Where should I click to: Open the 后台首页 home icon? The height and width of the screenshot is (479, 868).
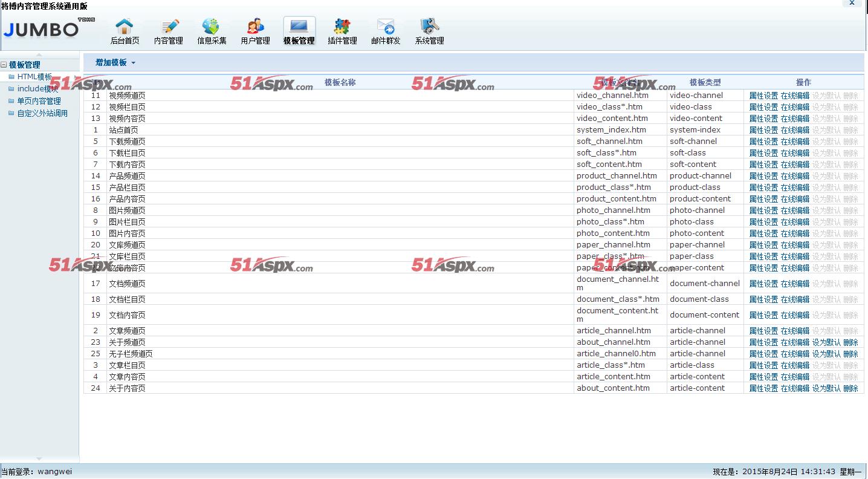click(x=125, y=27)
